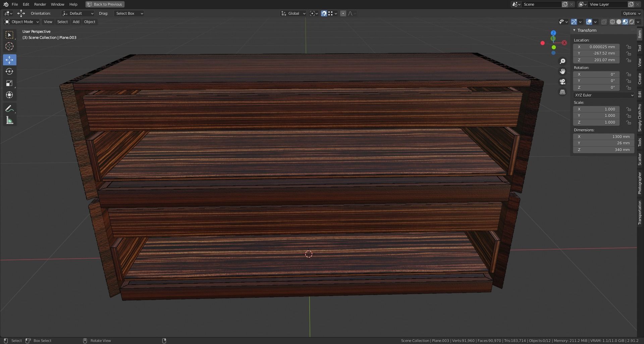Switch to the Simply Cloth Pro tab
The width and height of the screenshot is (644, 344).
pos(640,117)
